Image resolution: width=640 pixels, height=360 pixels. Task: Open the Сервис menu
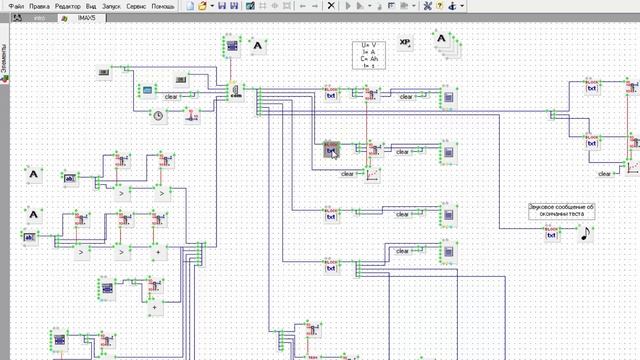click(x=136, y=6)
